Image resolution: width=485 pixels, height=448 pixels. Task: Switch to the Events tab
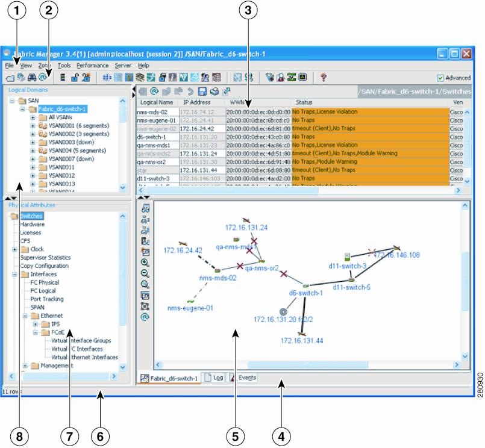pos(243,378)
